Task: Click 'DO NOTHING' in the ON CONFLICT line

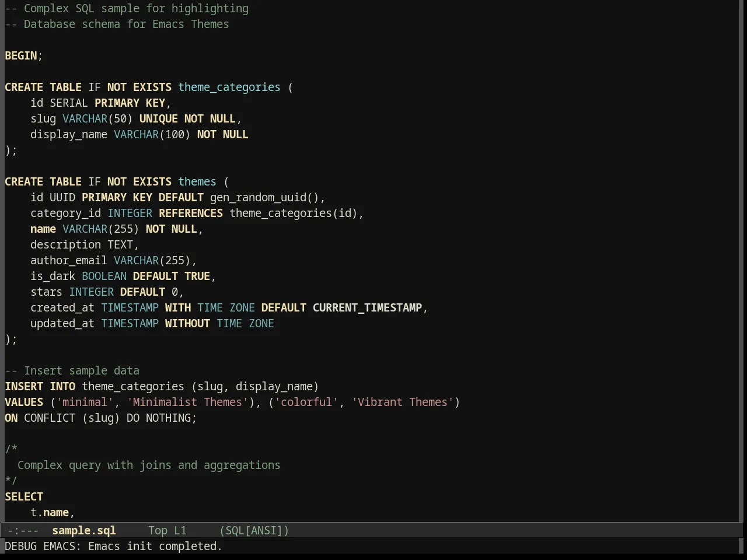Action: [159, 418]
